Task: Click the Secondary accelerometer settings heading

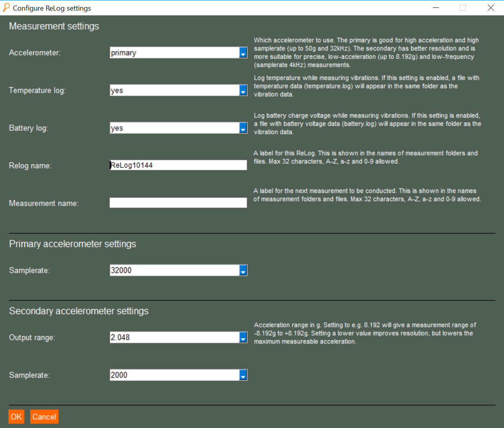Action: [79, 311]
